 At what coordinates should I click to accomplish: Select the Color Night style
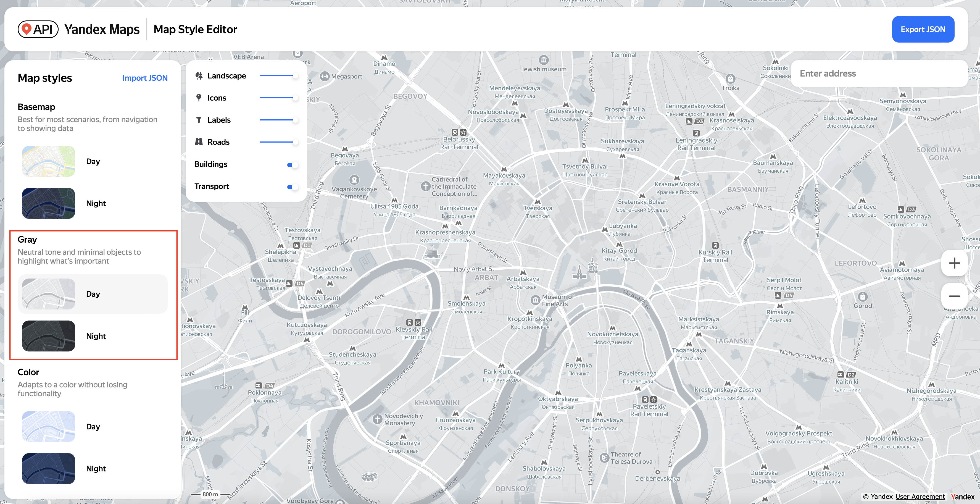click(x=93, y=468)
